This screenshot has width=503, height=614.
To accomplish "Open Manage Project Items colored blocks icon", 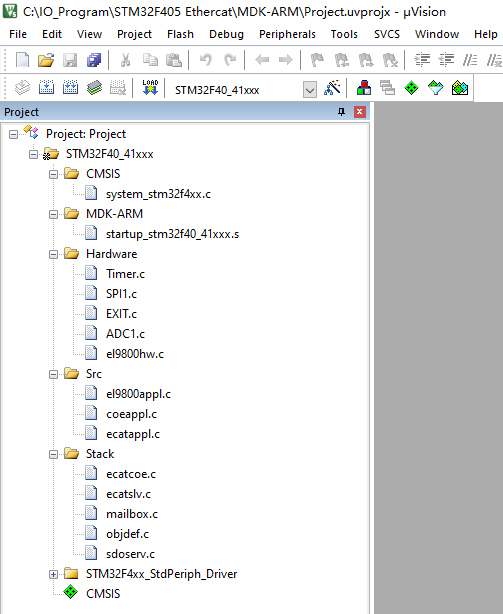I will pos(364,88).
